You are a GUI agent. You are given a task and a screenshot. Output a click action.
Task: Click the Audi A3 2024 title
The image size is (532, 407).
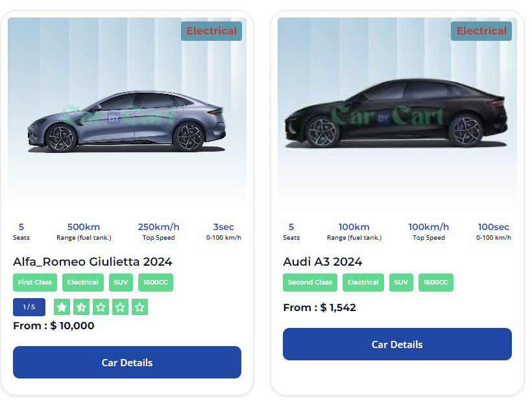(x=322, y=262)
